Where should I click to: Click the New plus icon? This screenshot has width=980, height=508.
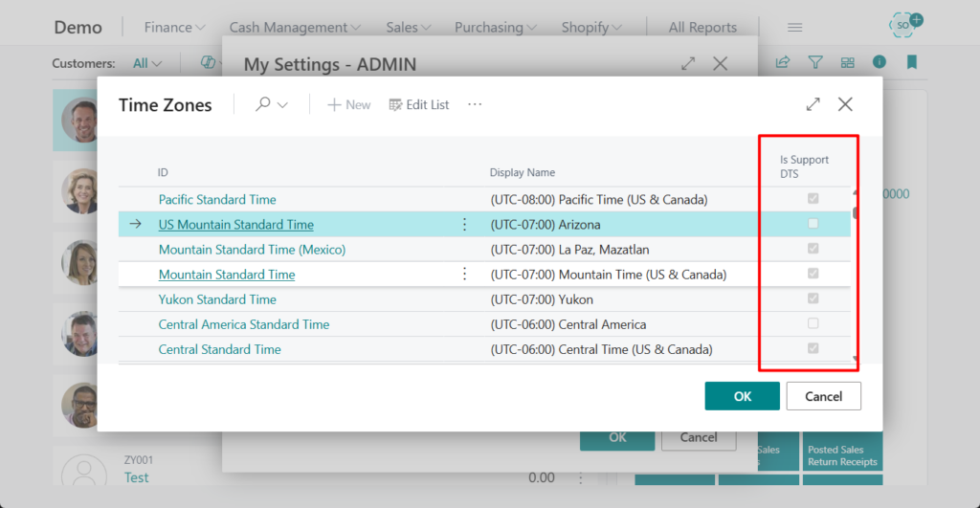point(334,104)
